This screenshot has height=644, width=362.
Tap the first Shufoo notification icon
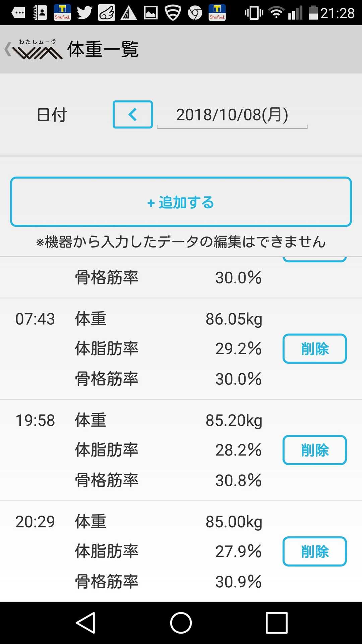coord(62,13)
